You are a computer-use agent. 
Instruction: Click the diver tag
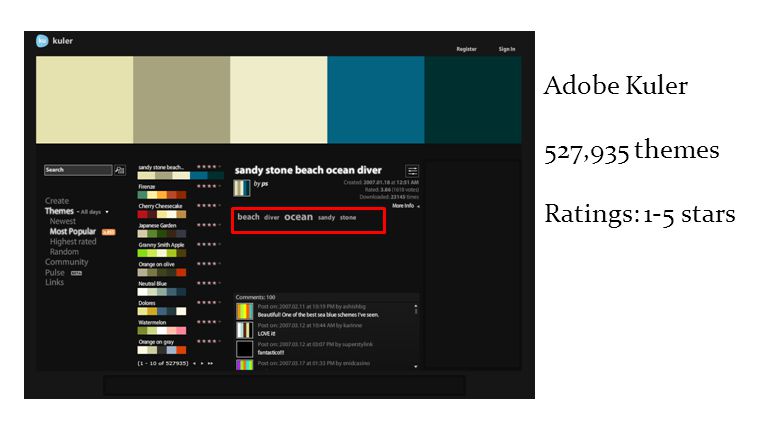pos(272,217)
